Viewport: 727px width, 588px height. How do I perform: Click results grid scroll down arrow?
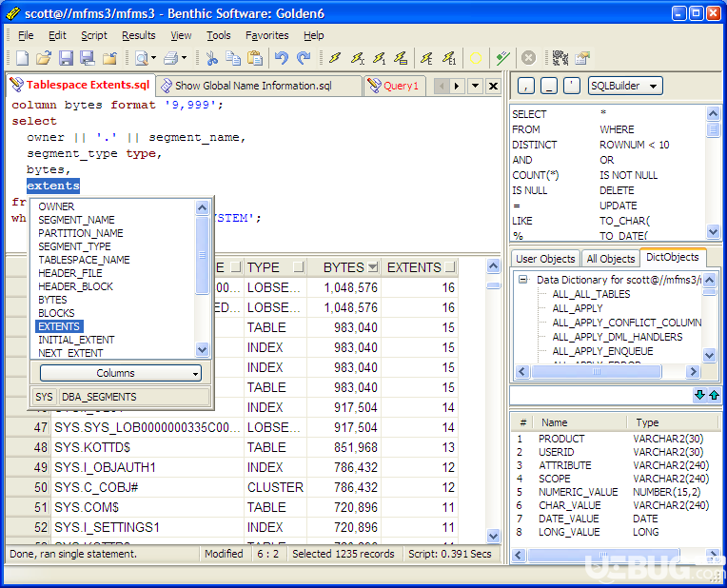point(493,536)
